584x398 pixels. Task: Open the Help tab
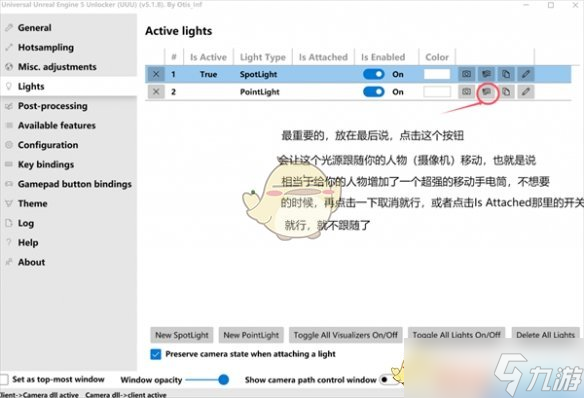click(69, 243)
